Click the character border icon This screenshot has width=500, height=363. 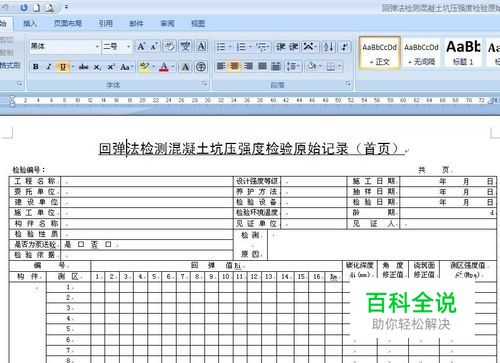pos(201,46)
